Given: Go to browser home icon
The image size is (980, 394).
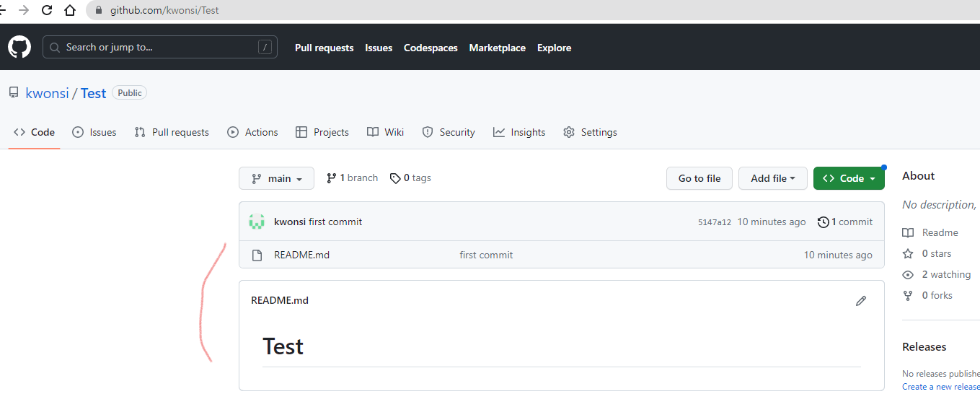Looking at the screenshot, I should click(x=70, y=10).
